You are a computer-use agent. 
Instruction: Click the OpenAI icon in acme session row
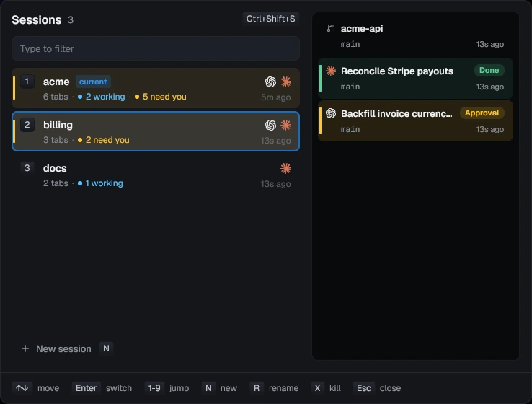[x=270, y=82]
